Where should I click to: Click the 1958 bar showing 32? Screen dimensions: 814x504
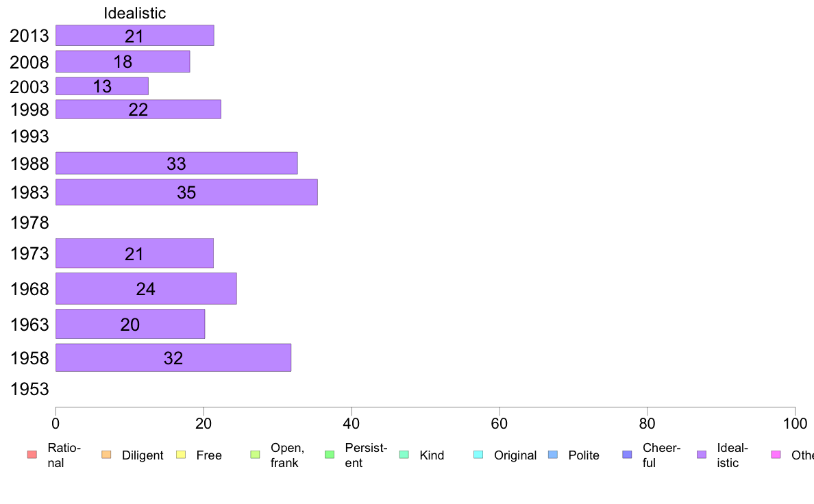pyautogui.click(x=173, y=357)
